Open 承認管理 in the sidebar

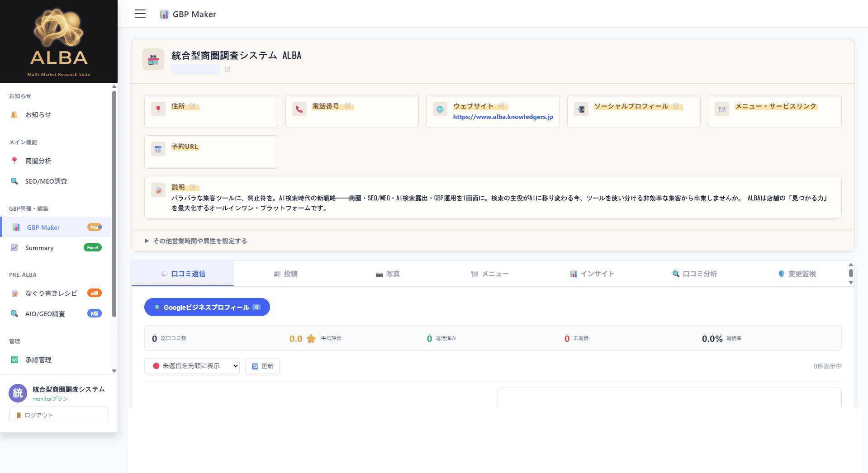55,359
